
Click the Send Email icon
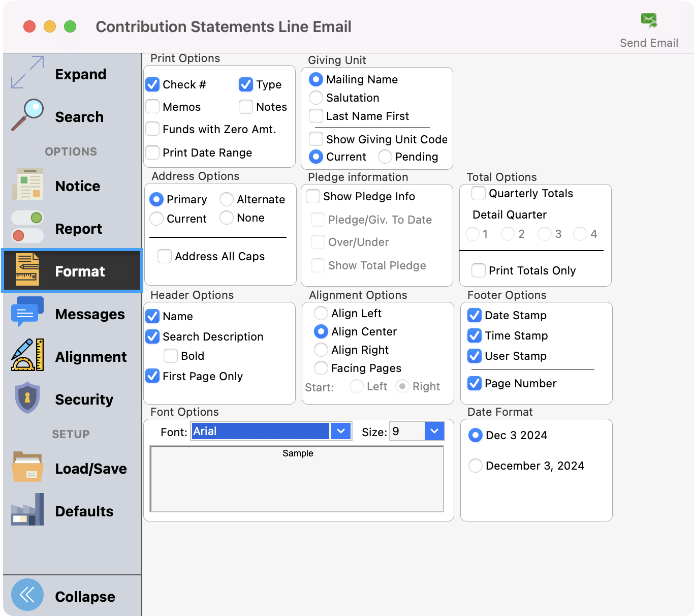[x=649, y=21]
